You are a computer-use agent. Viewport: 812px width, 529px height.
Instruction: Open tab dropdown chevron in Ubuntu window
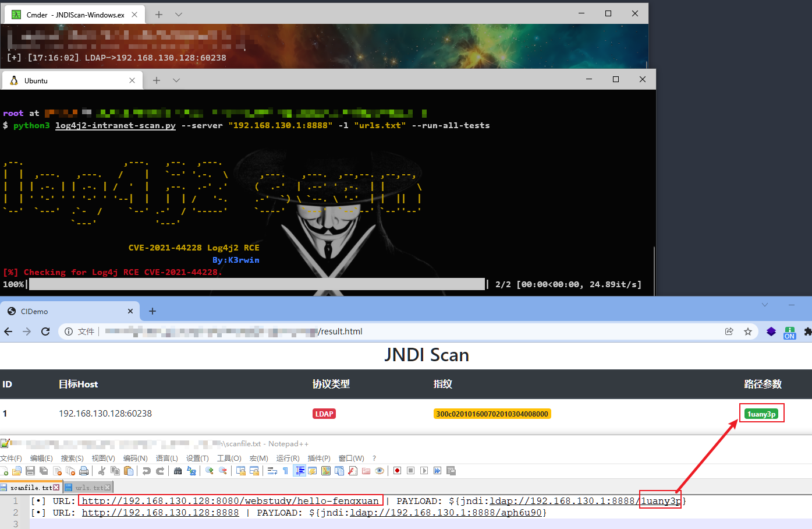pyautogui.click(x=176, y=80)
